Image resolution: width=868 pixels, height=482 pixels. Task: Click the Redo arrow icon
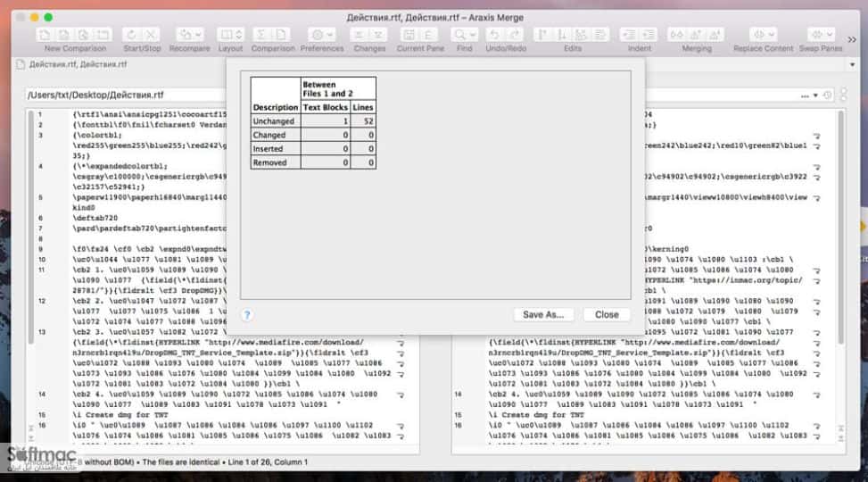(x=515, y=35)
